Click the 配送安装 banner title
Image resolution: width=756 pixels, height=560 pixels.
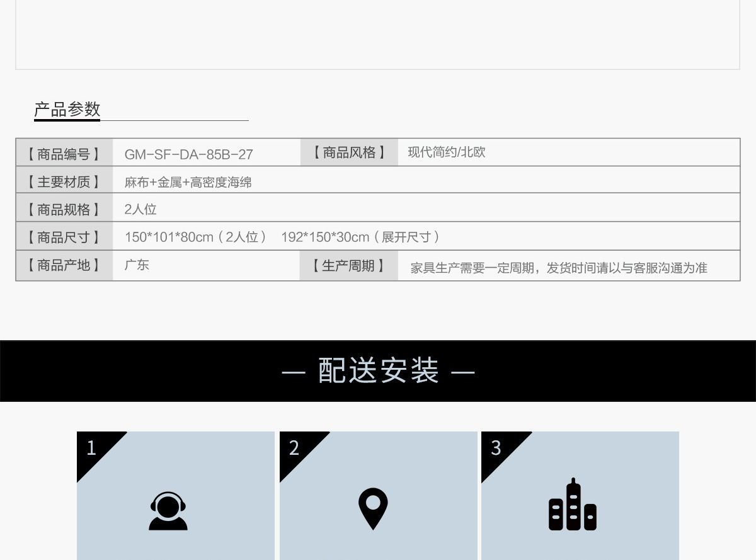tap(378, 371)
